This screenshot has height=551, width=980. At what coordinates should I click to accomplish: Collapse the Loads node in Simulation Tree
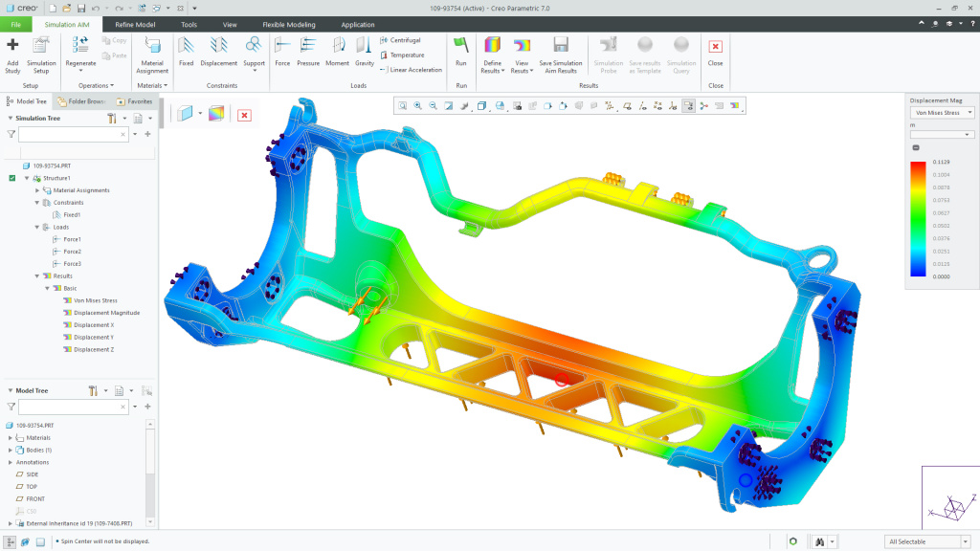coord(35,227)
